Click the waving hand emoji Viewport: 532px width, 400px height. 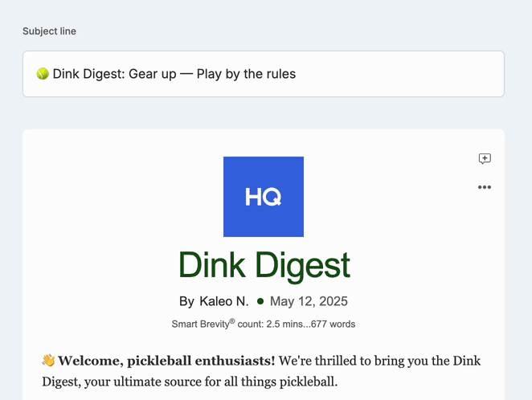pyautogui.click(x=48, y=361)
